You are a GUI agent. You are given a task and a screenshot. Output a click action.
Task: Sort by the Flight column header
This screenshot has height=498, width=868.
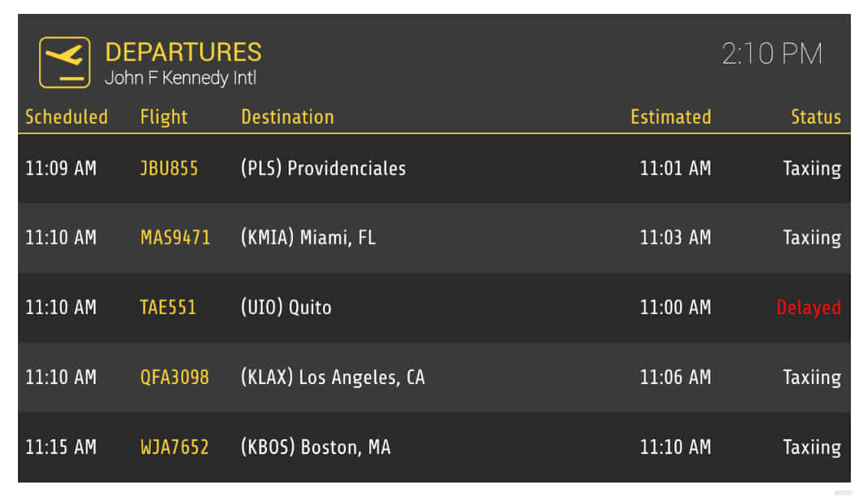coord(164,117)
